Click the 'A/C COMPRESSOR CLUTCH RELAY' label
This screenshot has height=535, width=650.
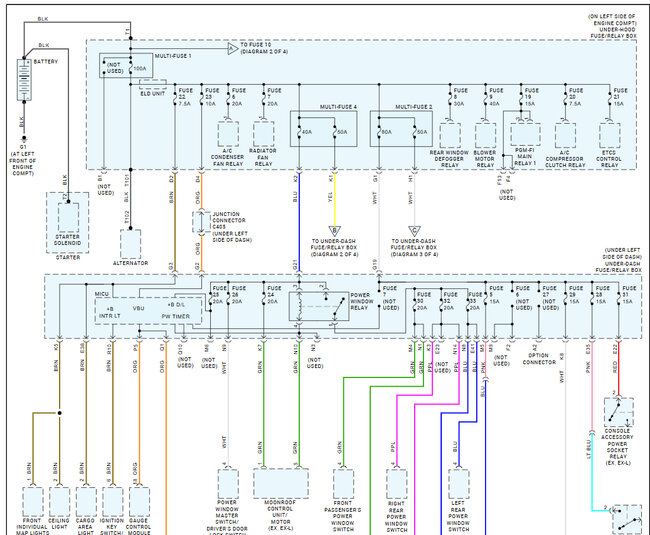(x=565, y=159)
